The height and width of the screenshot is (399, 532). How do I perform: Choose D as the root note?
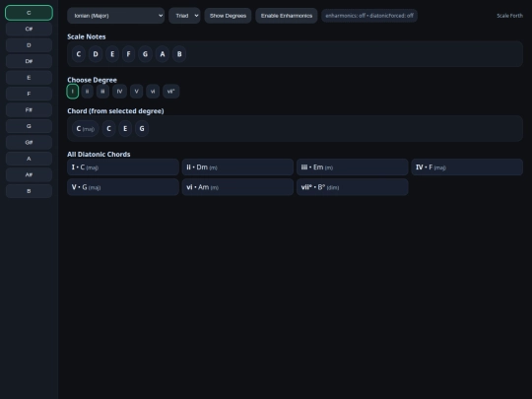tap(29, 45)
